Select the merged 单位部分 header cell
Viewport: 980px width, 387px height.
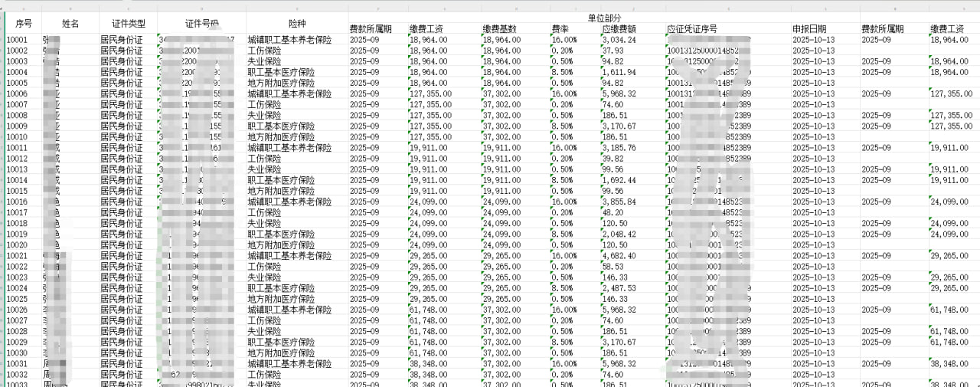pos(603,17)
